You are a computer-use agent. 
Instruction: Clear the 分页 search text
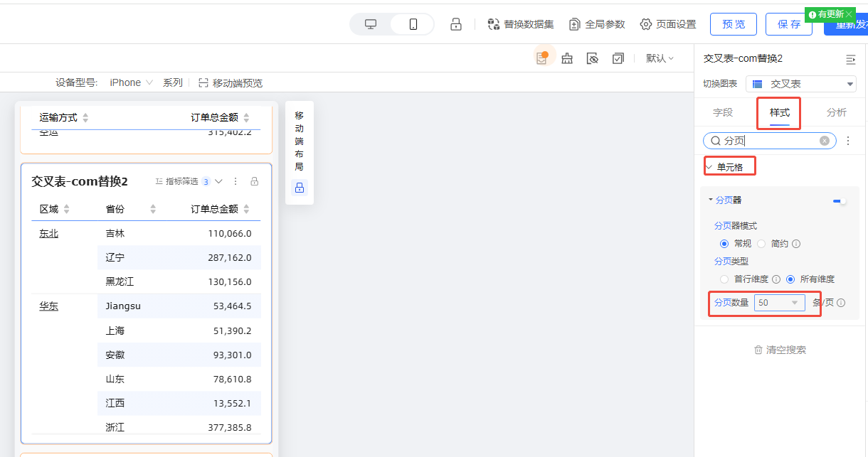coord(825,141)
